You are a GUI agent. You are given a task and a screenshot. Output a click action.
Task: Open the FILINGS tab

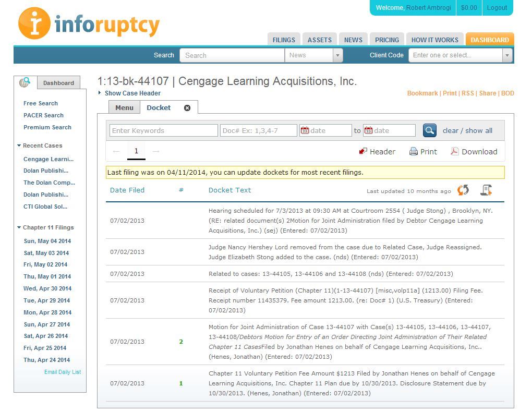tap(284, 40)
